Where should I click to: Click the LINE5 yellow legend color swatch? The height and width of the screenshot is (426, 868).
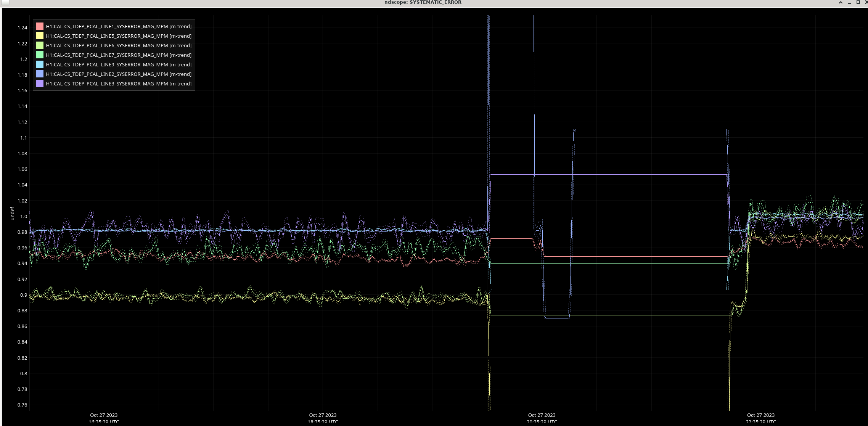[x=40, y=36]
